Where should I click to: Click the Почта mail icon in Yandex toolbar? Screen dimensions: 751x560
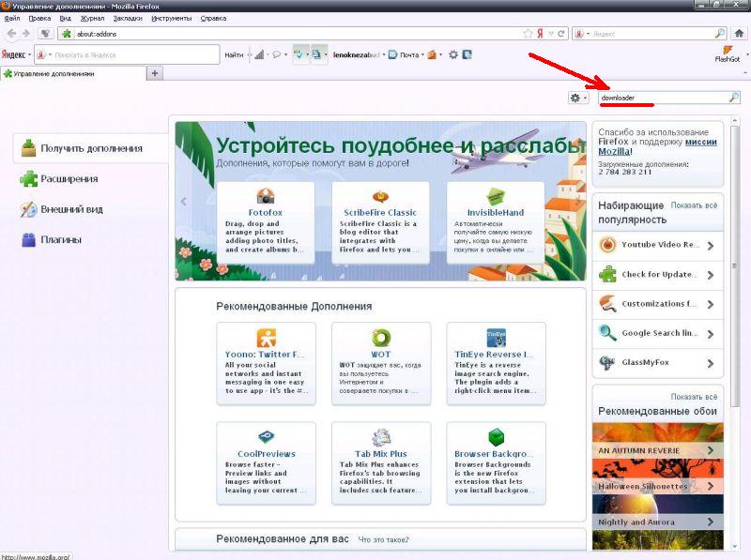click(x=392, y=54)
